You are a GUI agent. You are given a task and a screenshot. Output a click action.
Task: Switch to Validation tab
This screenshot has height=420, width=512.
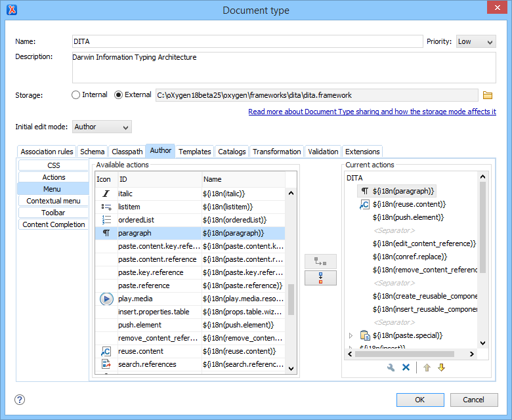[x=323, y=152]
